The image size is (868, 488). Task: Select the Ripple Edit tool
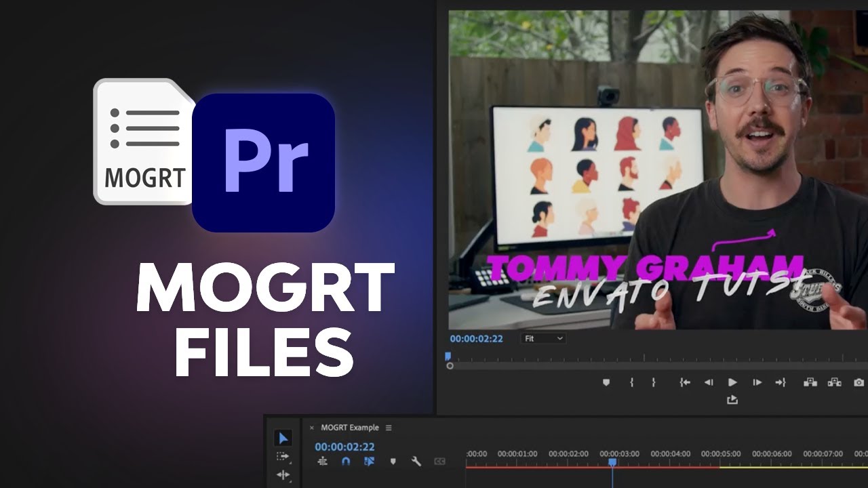click(283, 475)
